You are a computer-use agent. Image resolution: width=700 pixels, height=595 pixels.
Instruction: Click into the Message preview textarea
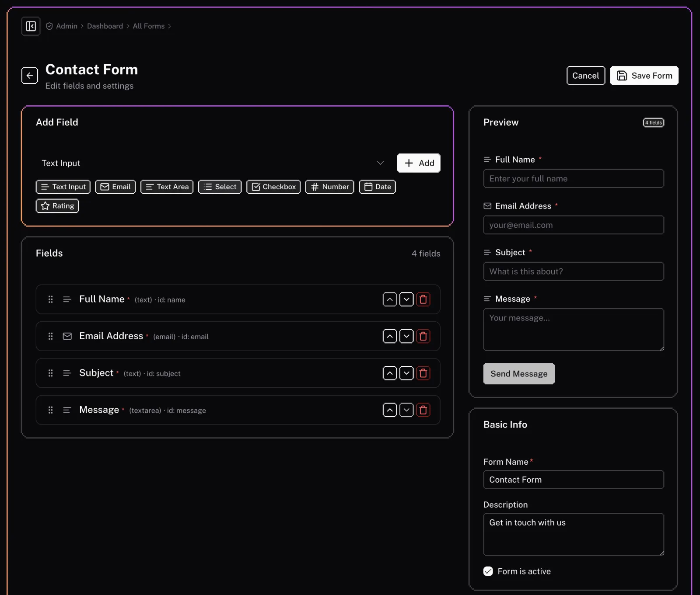point(574,330)
